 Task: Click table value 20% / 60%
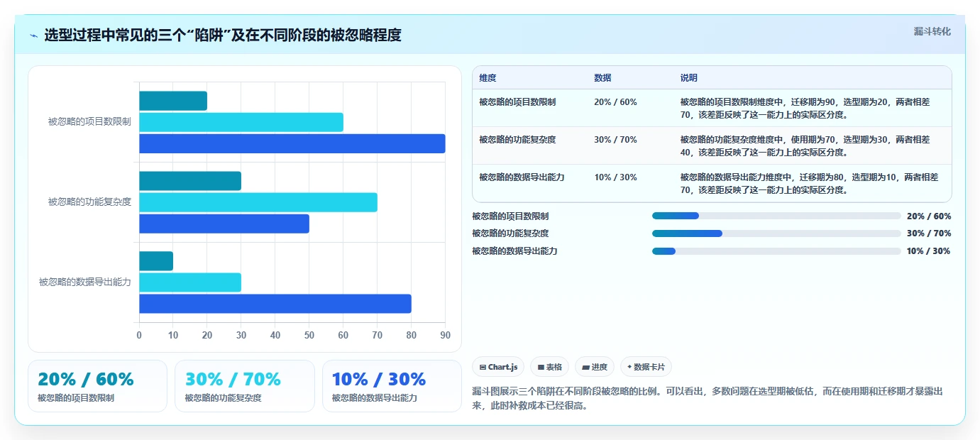615,102
